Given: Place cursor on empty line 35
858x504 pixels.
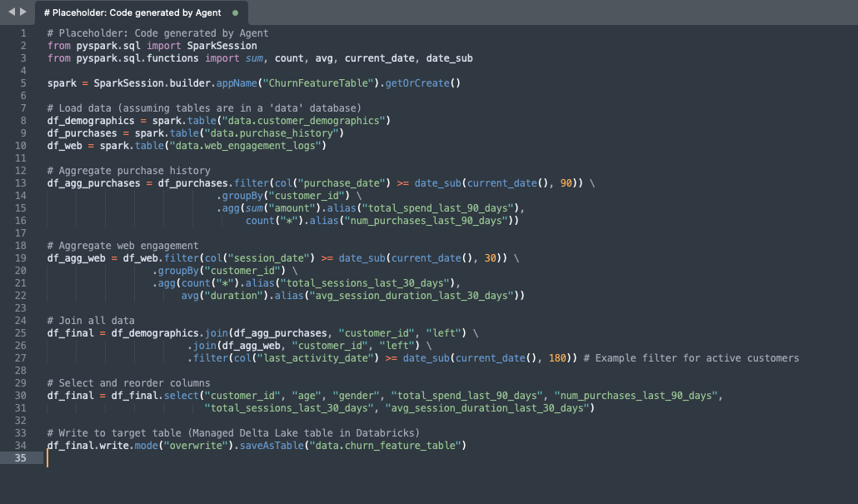Looking at the screenshot, I should [x=250, y=458].
